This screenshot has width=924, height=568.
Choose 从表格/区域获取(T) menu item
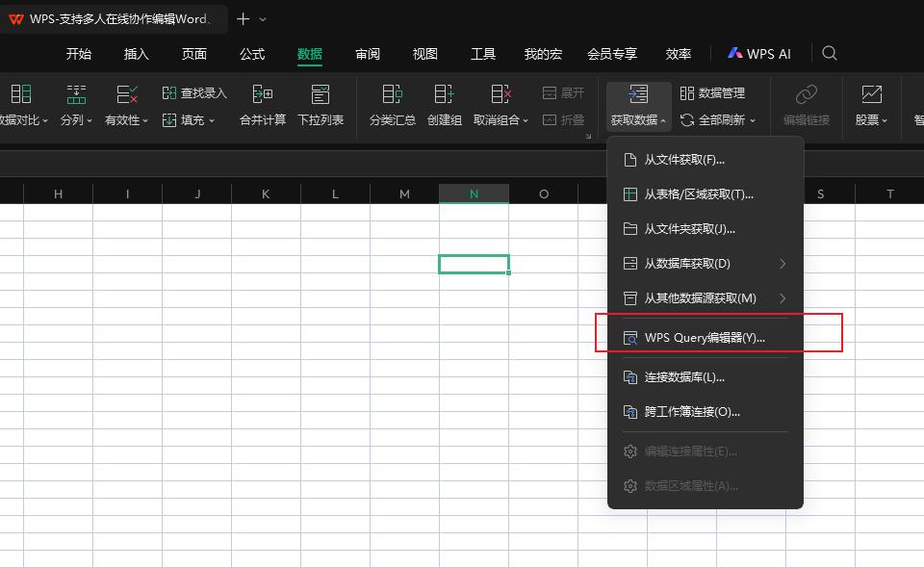706,194
